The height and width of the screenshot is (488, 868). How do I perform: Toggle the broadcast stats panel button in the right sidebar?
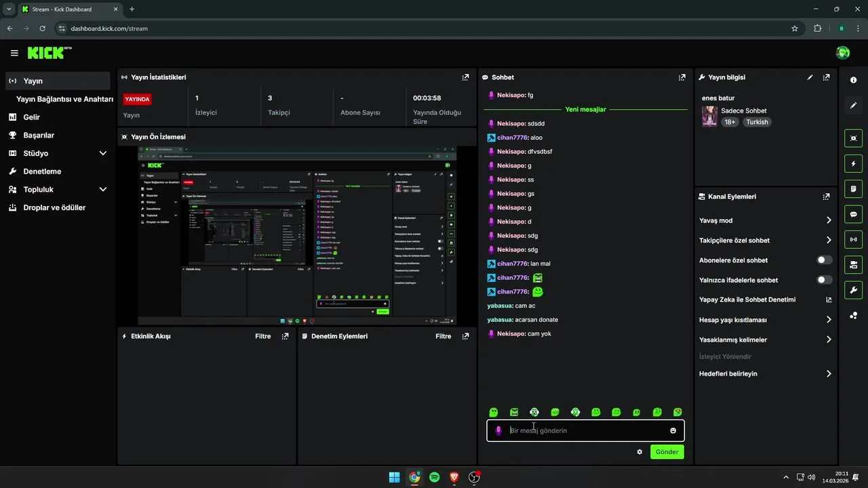853,239
